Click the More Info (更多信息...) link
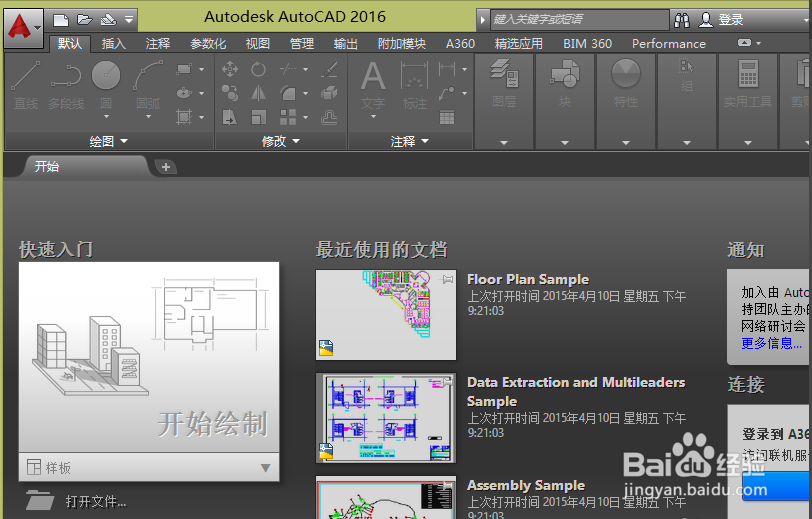Viewport: 812px width, 519px height. point(771,343)
